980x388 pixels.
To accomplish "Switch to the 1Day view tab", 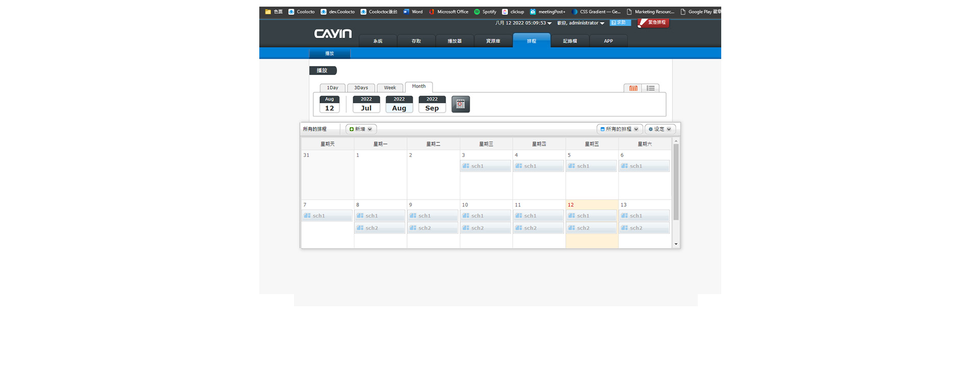I will (332, 88).
